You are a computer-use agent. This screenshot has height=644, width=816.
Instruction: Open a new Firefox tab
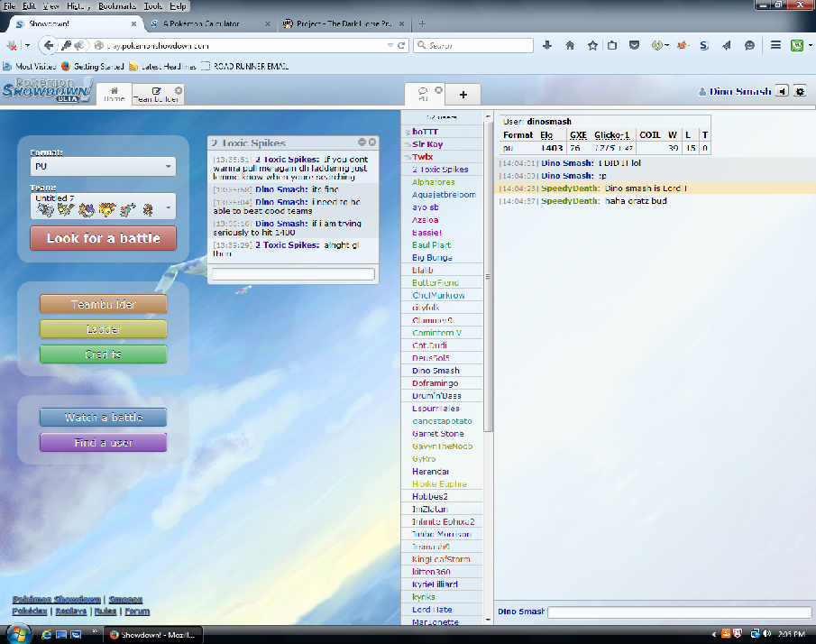pos(422,24)
